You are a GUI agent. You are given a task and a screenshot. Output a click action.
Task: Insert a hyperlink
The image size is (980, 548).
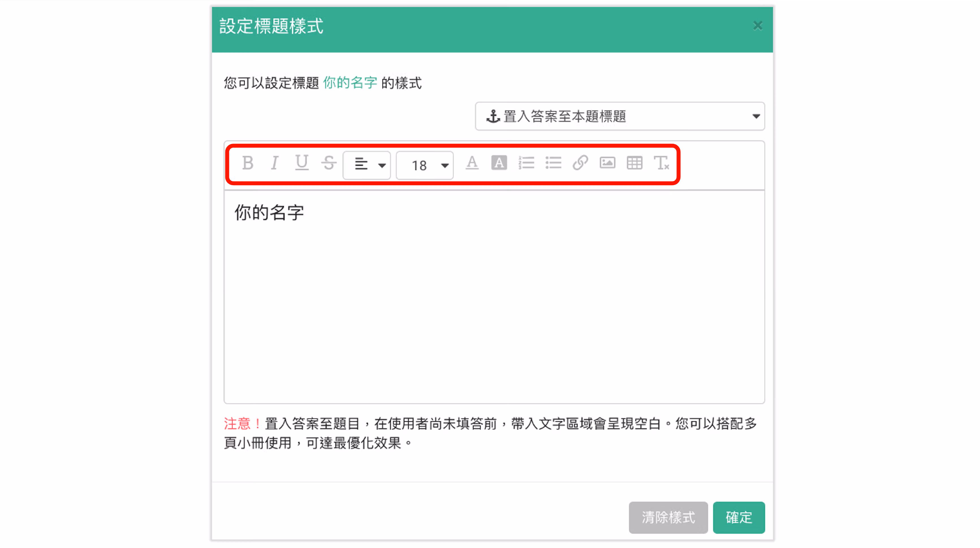[580, 163]
